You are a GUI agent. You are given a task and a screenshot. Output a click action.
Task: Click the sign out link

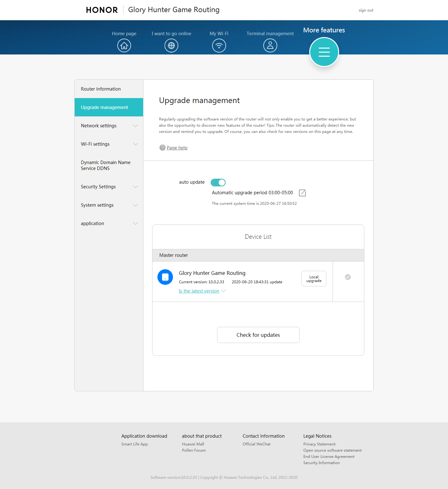(x=366, y=10)
